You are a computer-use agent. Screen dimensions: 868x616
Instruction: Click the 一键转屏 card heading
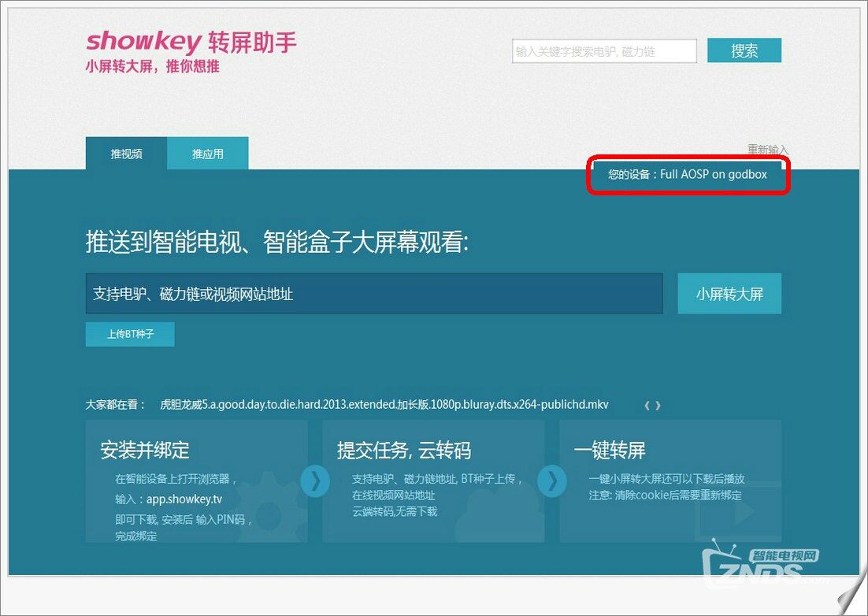tap(610, 450)
